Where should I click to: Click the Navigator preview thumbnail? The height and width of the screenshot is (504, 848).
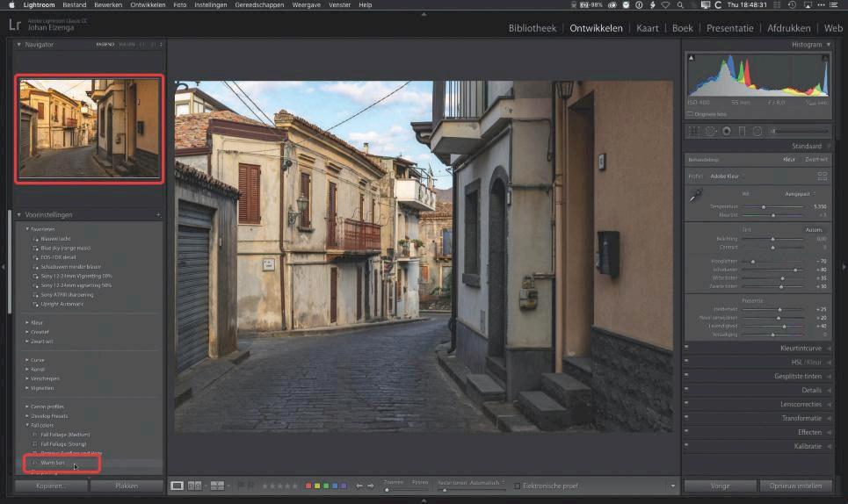[x=90, y=128]
